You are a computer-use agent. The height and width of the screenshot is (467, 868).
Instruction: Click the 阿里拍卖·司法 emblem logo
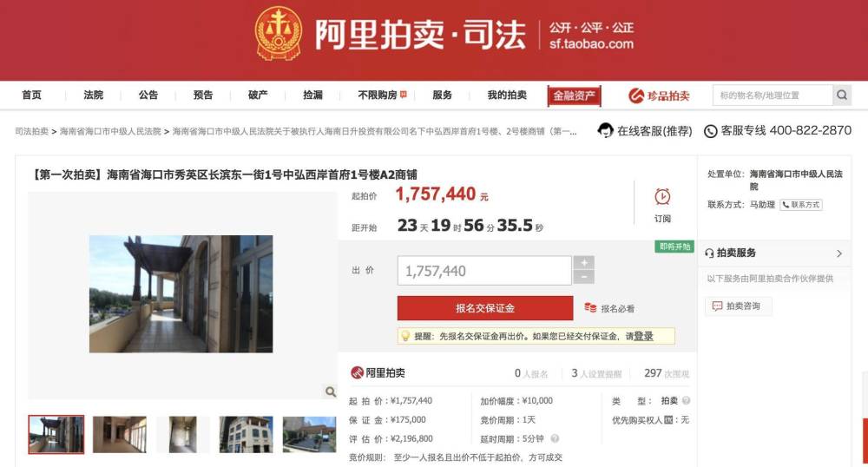tap(279, 33)
